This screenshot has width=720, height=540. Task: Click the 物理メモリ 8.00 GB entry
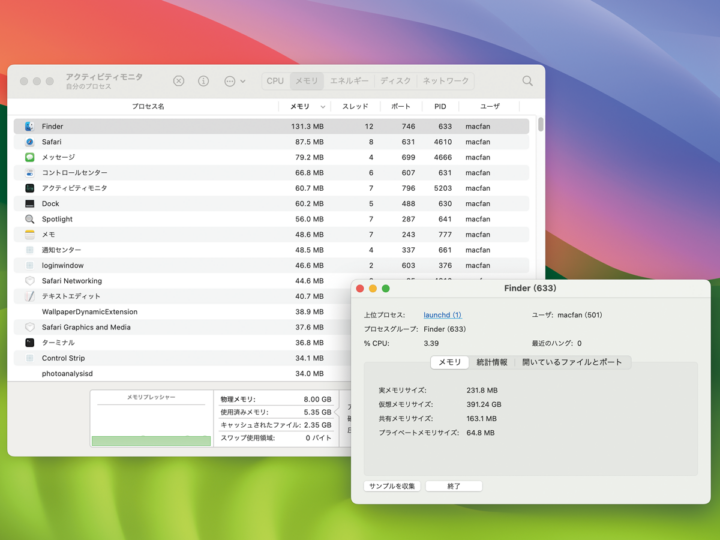pyautogui.click(x=276, y=399)
